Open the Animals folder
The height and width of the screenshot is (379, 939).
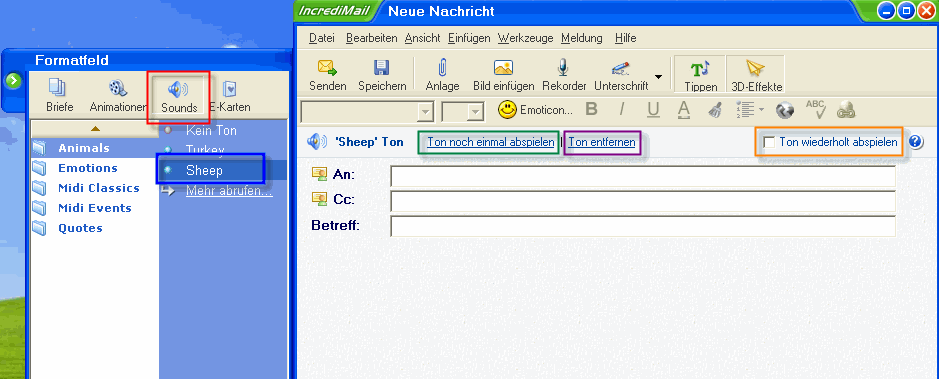click(x=84, y=148)
